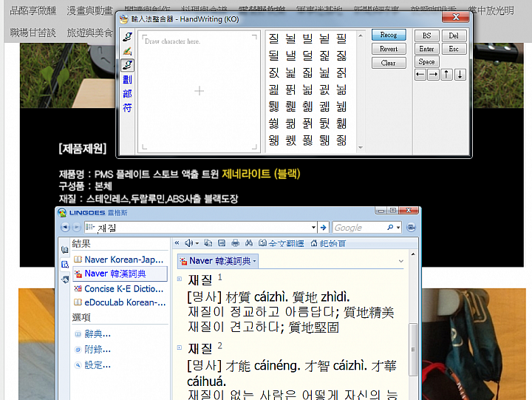
Task: Switch to 部 radical input mode
Action: 127,94
